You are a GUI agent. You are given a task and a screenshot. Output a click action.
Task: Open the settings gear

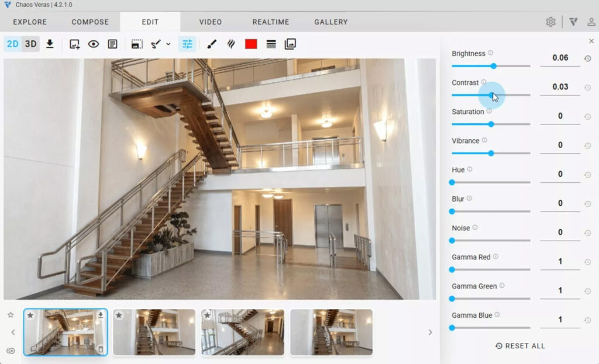550,21
